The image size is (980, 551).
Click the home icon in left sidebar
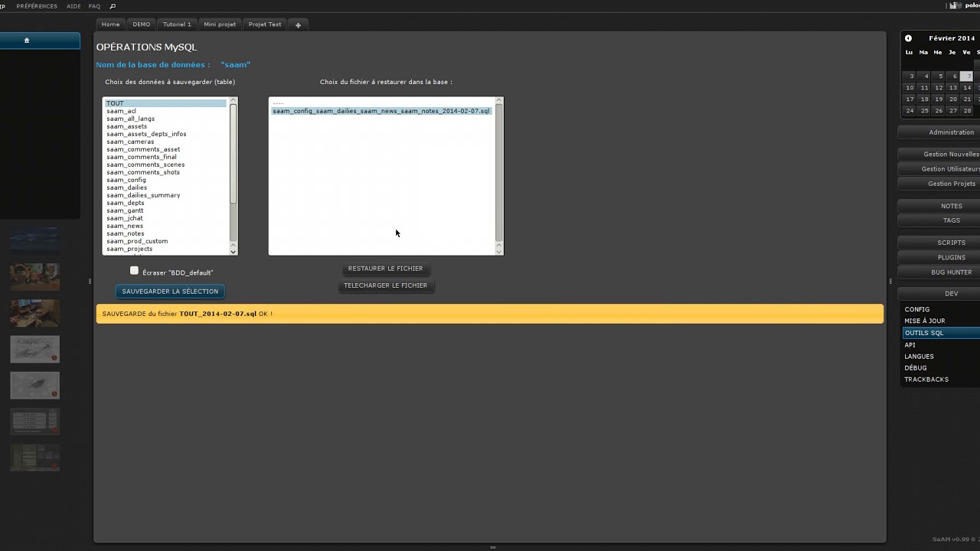tap(27, 41)
